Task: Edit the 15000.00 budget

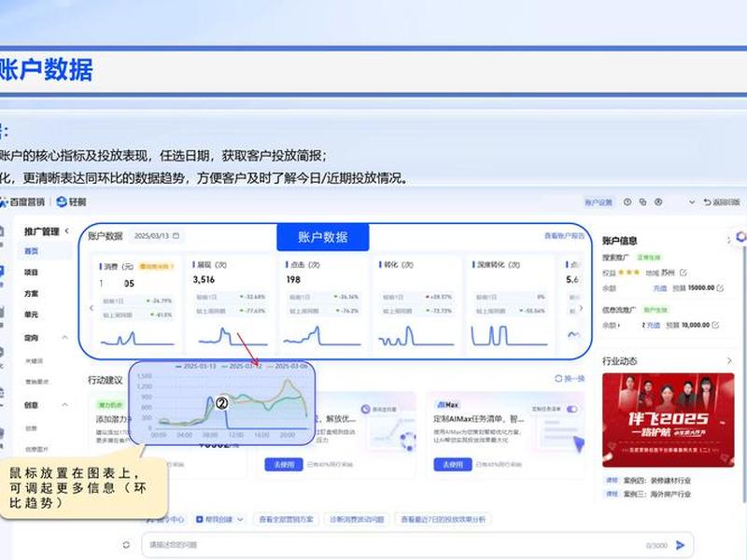Action: point(720,287)
